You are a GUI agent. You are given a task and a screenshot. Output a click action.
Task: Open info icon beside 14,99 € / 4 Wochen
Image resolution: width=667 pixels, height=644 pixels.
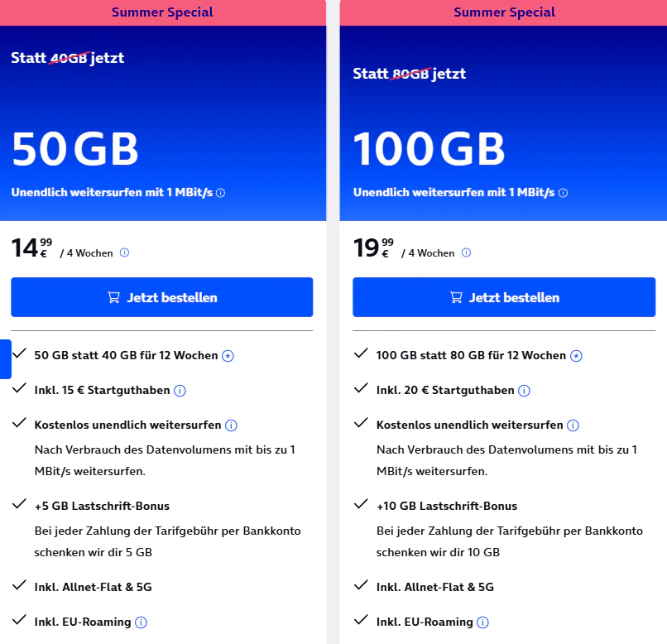click(124, 252)
